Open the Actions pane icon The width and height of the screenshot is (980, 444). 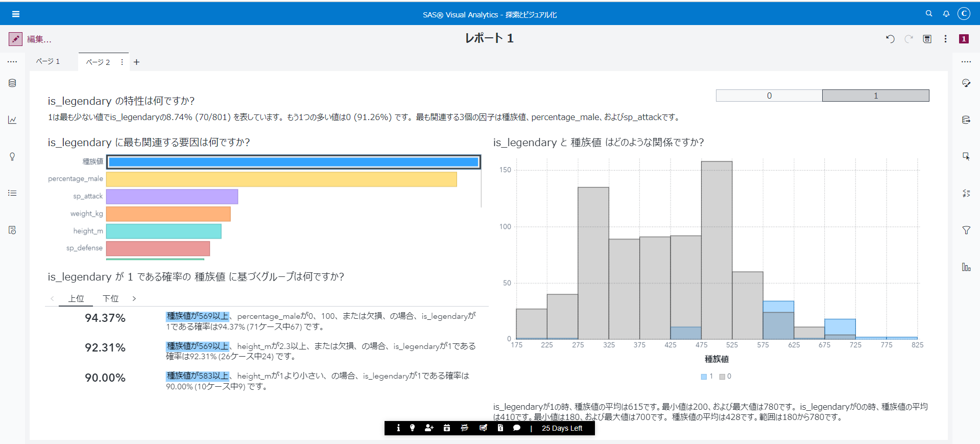tap(966, 157)
